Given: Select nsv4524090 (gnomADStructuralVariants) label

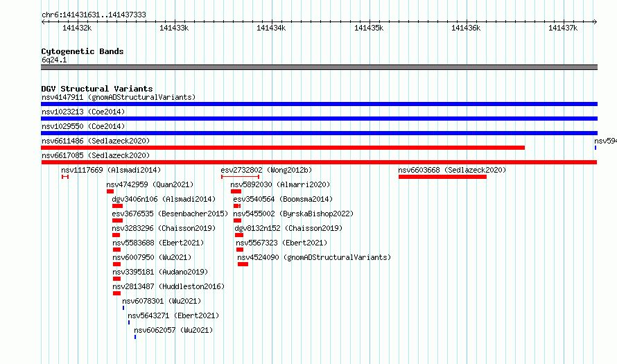Looking at the screenshot, I should (314, 257).
